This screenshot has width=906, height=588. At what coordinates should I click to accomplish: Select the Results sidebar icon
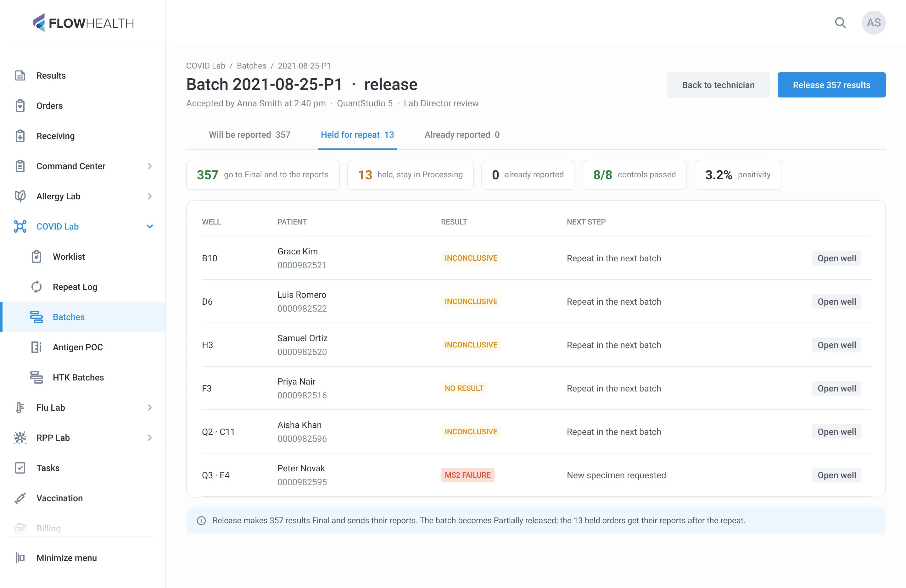pos(20,75)
